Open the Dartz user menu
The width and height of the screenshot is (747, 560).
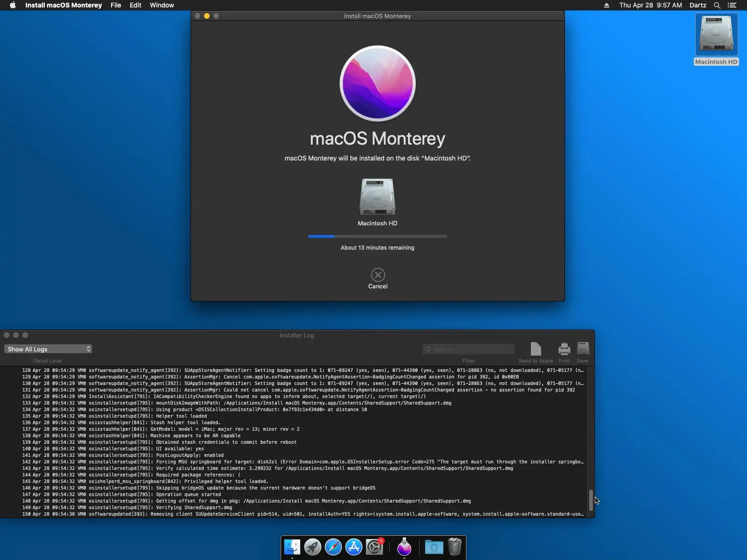click(698, 5)
